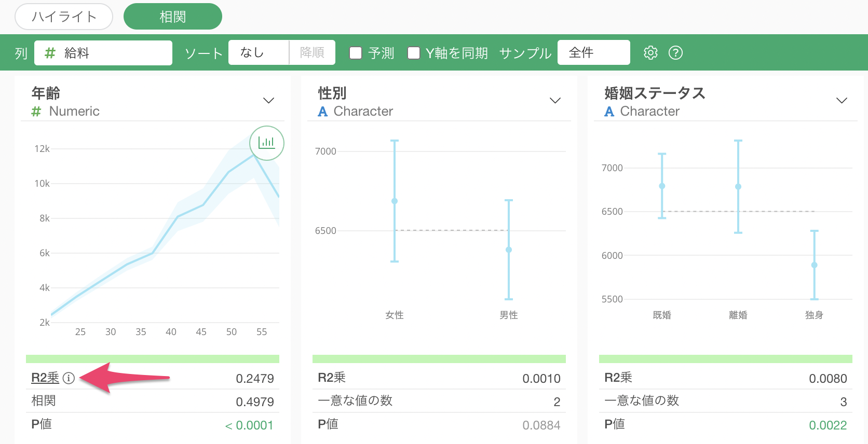
Task: Expand the 年齢 card chevron menu
Action: coord(268,100)
